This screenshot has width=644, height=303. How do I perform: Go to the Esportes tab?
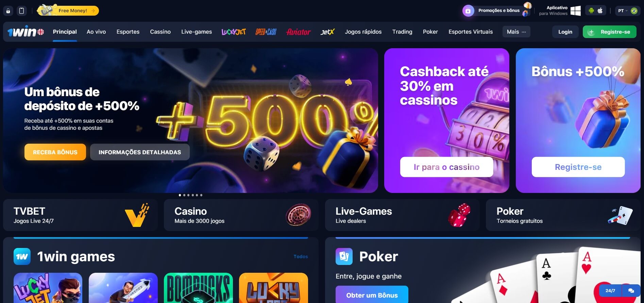coord(128,32)
